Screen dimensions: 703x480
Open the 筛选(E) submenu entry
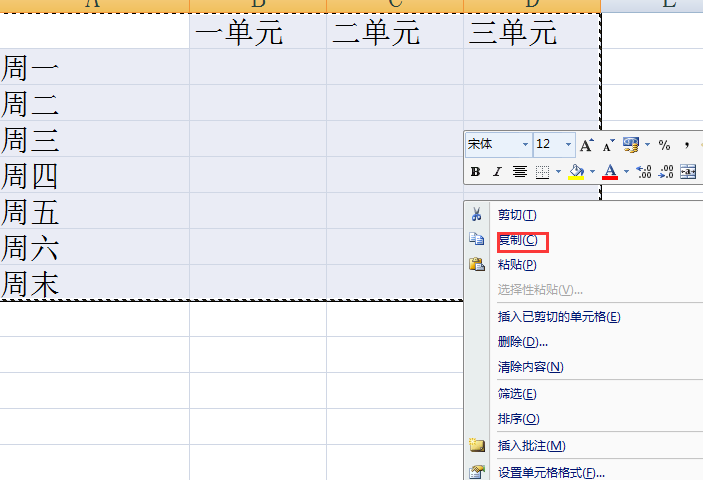[516, 394]
